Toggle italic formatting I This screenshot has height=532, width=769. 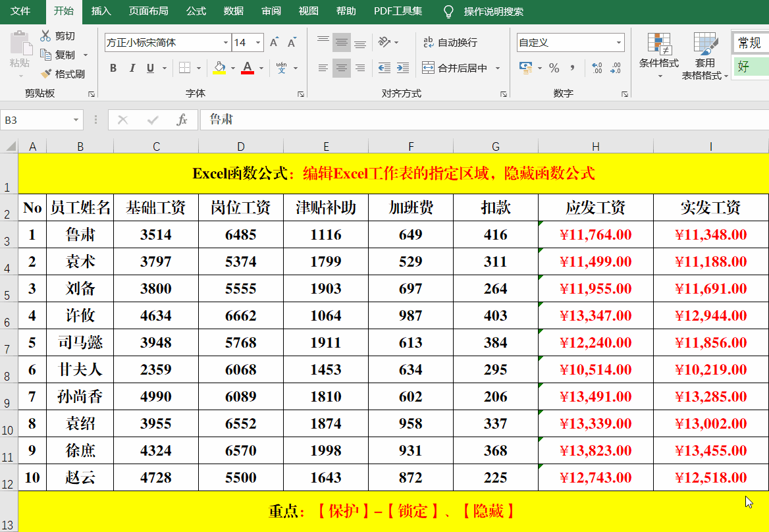132,68
